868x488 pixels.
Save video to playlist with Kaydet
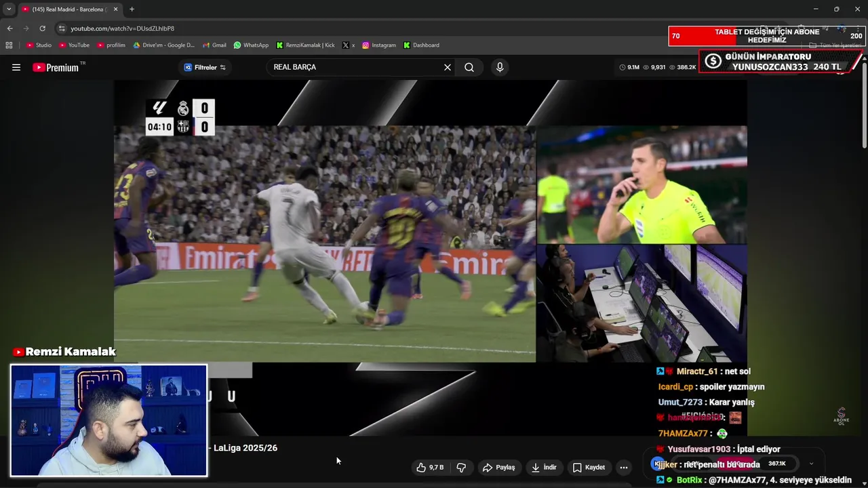[x=589, y=468]
